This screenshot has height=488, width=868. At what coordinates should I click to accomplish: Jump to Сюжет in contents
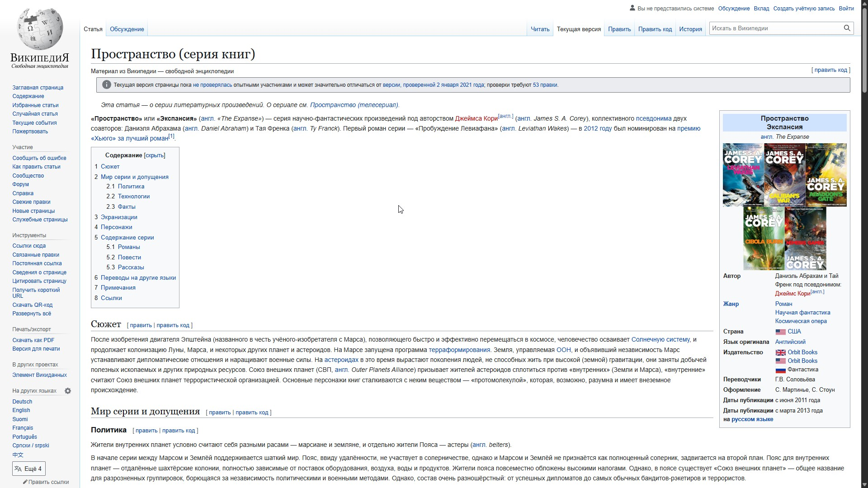click(110, 167)
